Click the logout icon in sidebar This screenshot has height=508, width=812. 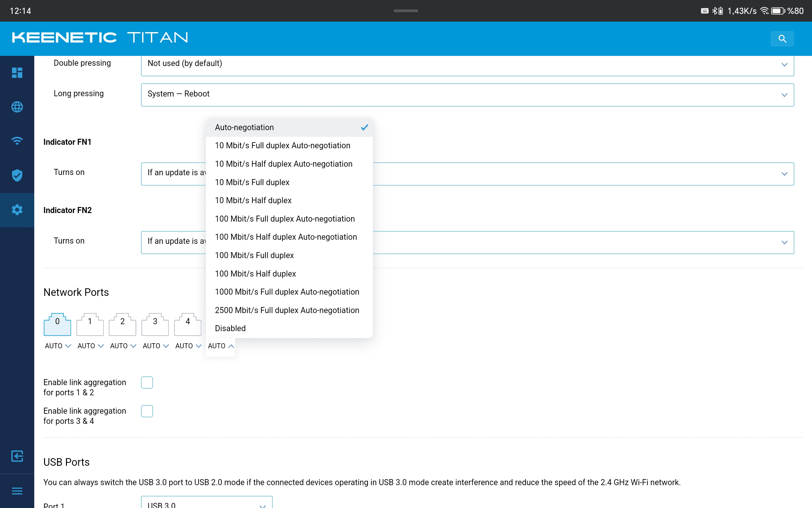17,456
